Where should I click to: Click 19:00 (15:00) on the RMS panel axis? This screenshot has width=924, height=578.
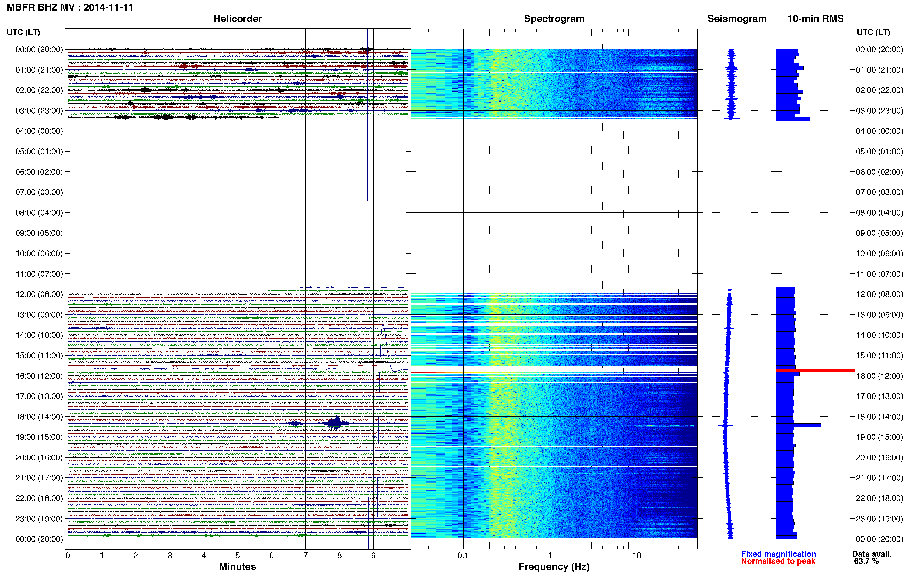879,437
